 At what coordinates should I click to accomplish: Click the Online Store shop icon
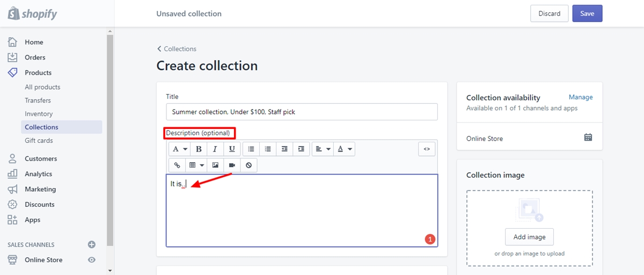point(12,260)
